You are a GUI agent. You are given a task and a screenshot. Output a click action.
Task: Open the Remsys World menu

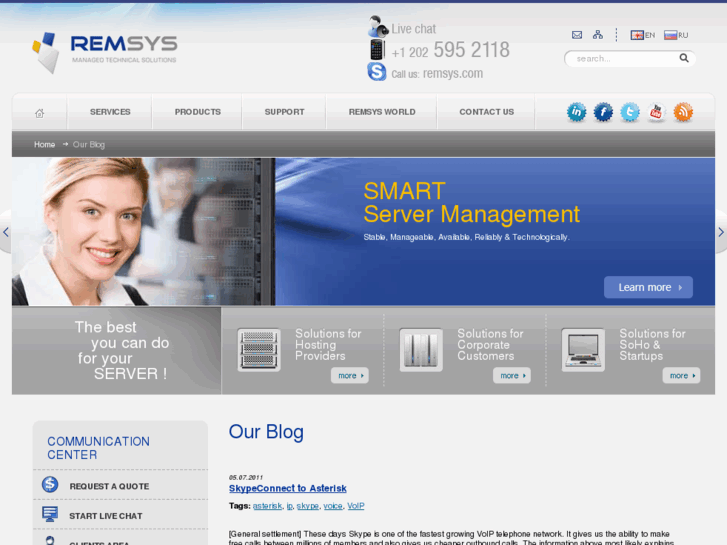pyautogui.click(x=382, y=112)
